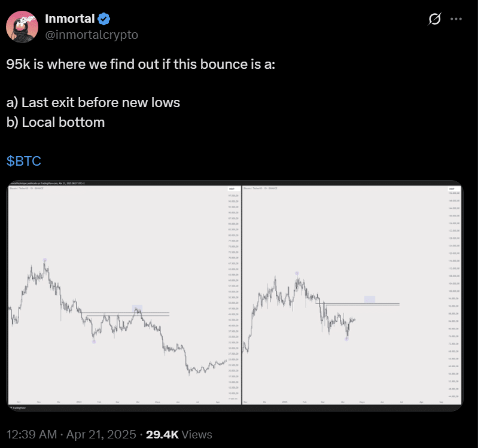Open the Grok slashed-circle icon
Screen dimensions: 478x448
[x=436, y=19]
